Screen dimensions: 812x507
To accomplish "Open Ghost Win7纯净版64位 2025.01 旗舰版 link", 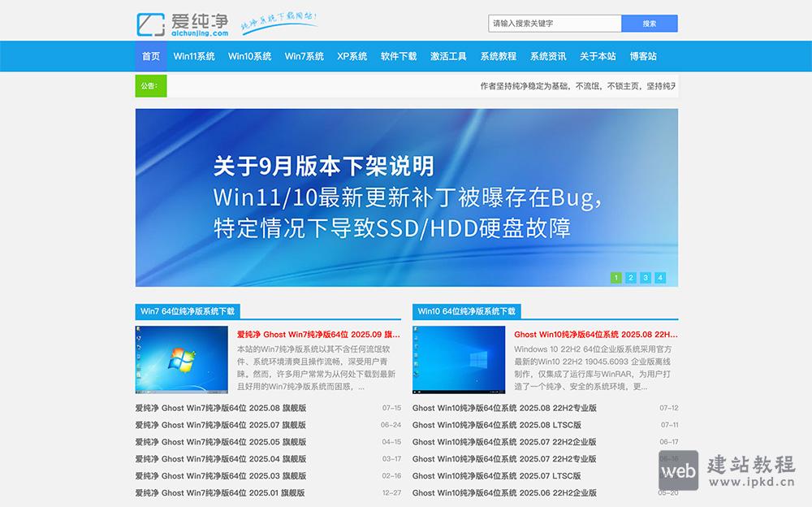I will 220,492.
